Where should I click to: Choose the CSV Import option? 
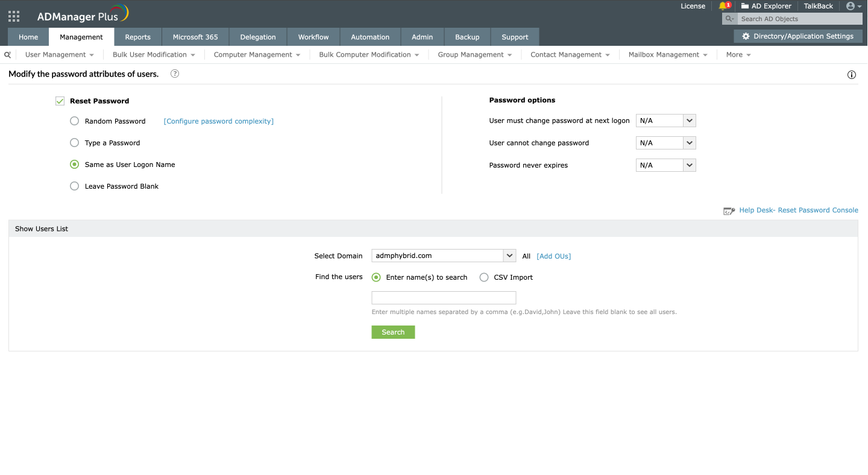point(484,277)
